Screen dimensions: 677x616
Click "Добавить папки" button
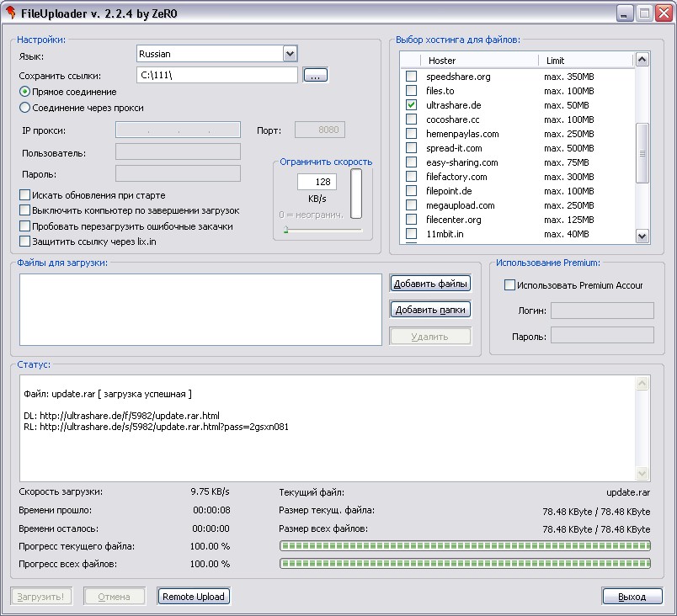pos(430,310)
